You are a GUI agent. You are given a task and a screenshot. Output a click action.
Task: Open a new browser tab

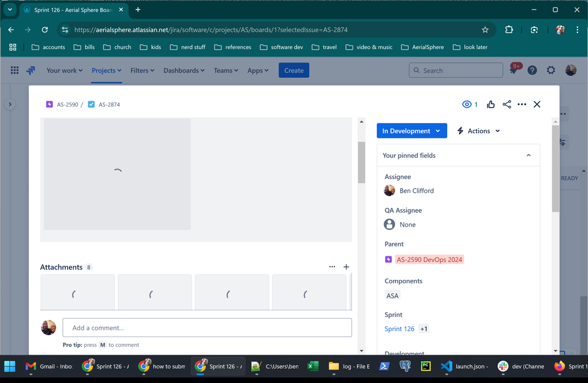[138, 9]
